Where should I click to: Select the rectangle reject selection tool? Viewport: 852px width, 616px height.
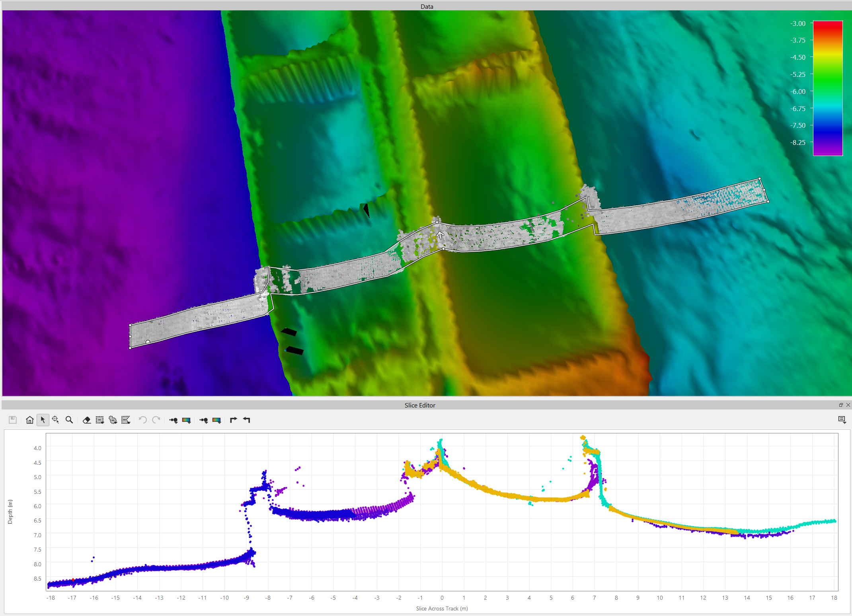(x=100, y=420)
